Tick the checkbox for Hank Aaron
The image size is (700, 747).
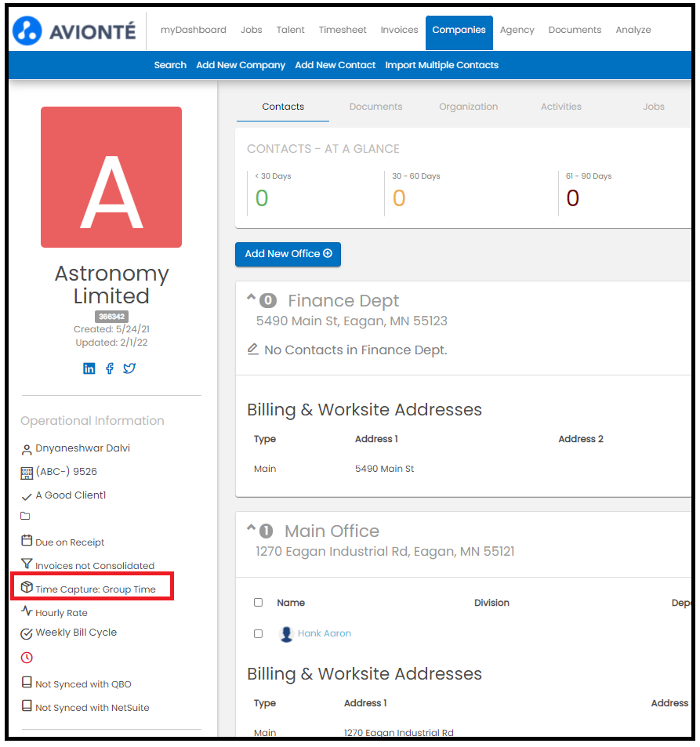[x=258, y=633]
